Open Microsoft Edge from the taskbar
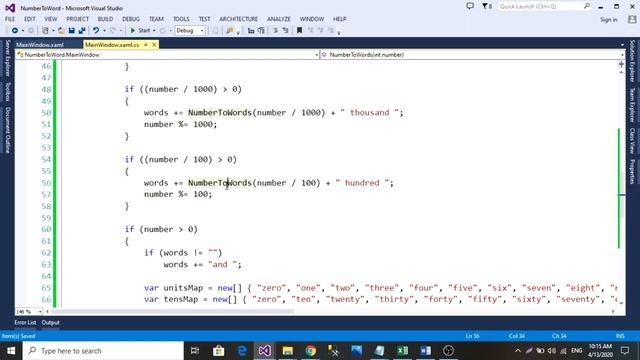 [242, 351]
